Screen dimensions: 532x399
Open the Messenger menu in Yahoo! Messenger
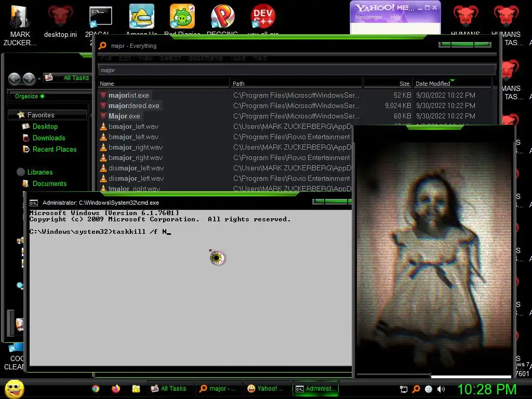369,17
